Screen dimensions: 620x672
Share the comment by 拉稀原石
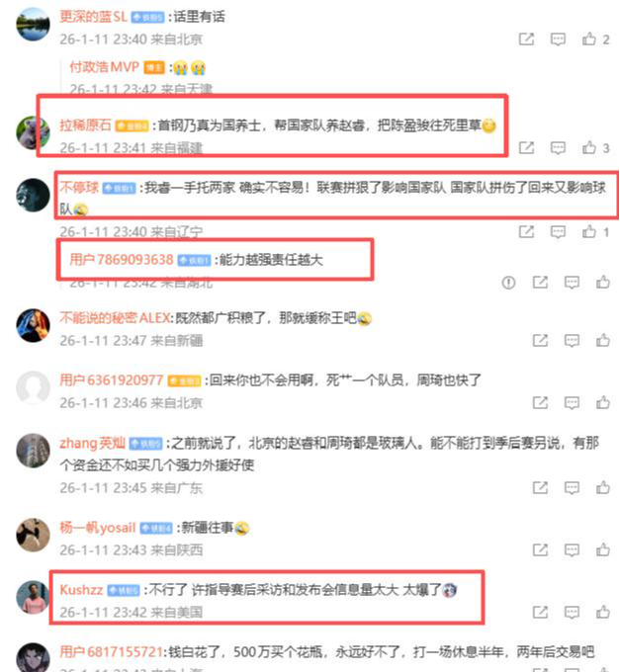click(x=526, y=148)
